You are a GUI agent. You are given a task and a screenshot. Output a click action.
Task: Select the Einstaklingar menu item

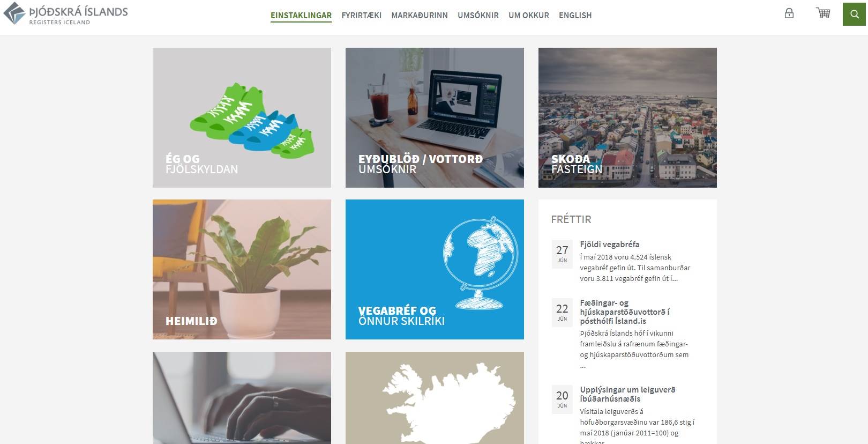(301, 16)
